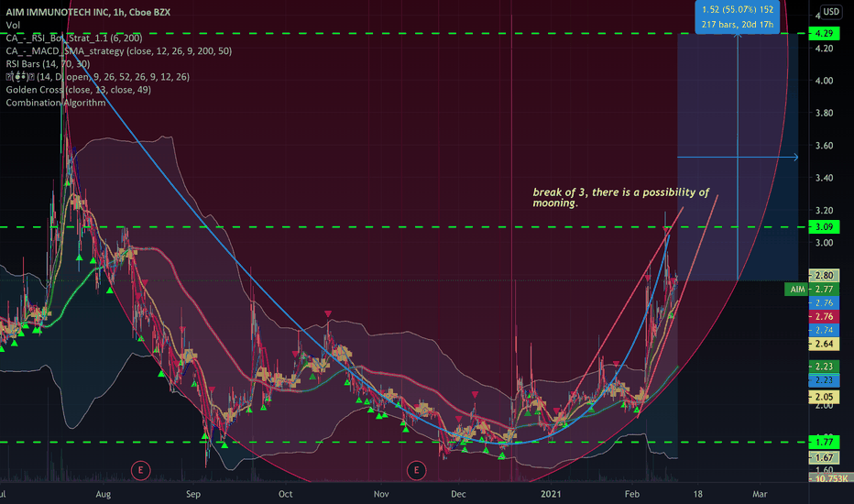Screen dimensions: 854x504
Task: Select the RSI Bars (14, 70, 30) label
Action: coord(48,64)
